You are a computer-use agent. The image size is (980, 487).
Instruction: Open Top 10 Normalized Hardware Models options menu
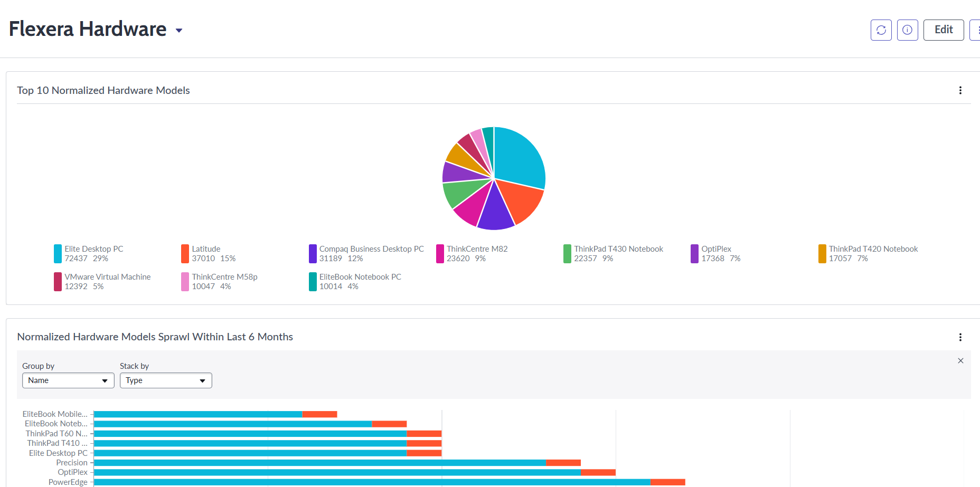coord(960,90)
